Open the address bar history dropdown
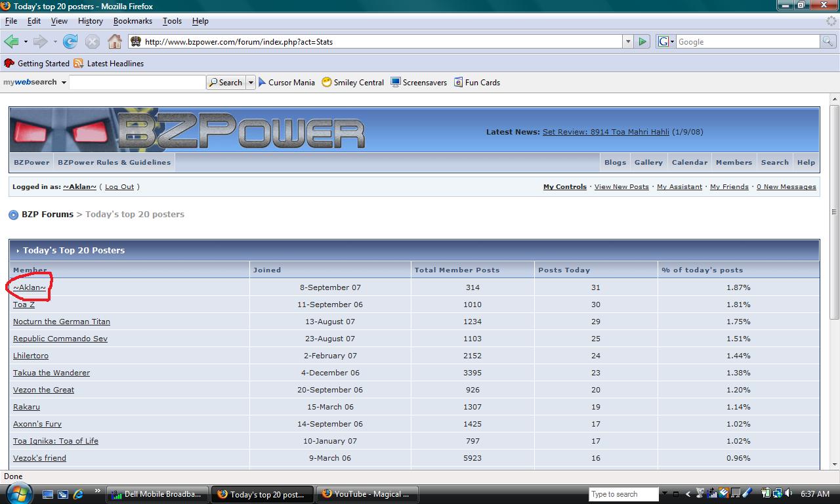The width and height of the screenshot is (840, 504). (628, 41)
